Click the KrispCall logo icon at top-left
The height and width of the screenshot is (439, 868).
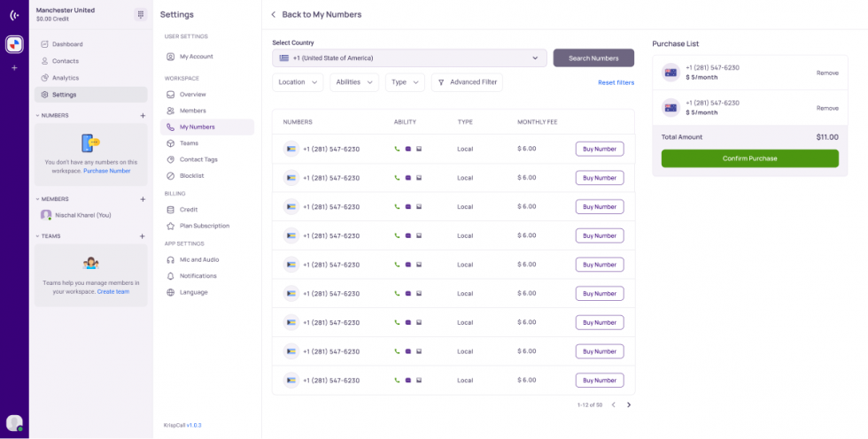[14, 15]
